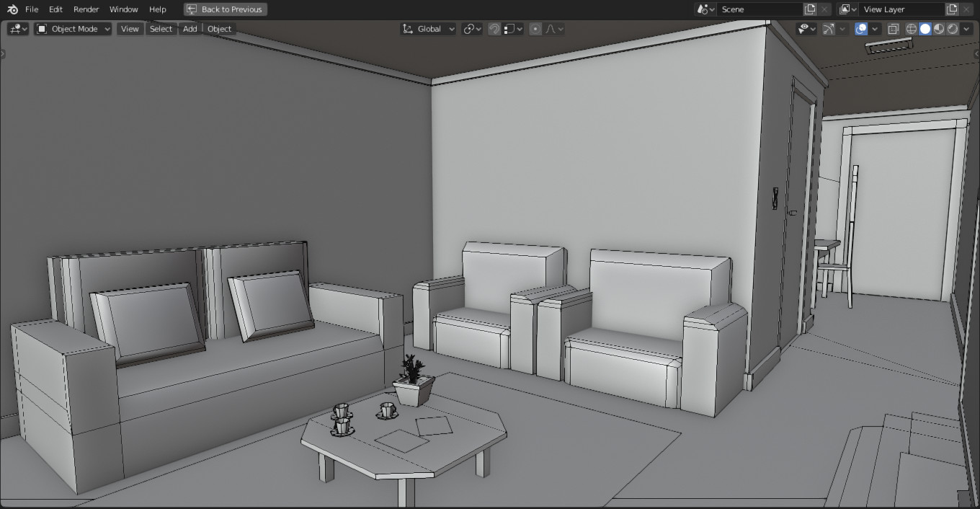Click the transform pivot point icon
This screenshot has height=509, width=980.
point(468,29)
